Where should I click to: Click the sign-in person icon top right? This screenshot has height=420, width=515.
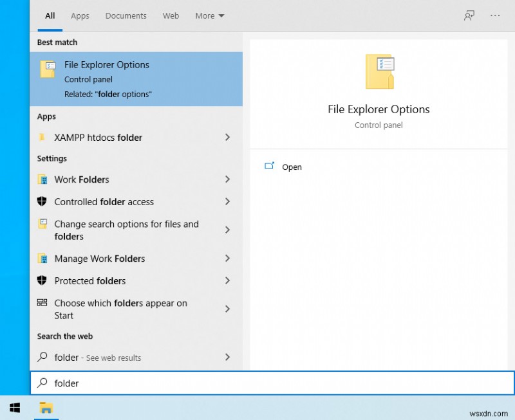[469, 15]
